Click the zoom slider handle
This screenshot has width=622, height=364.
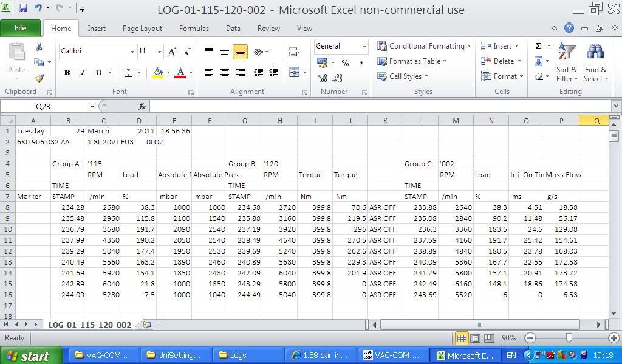point(569,337)
